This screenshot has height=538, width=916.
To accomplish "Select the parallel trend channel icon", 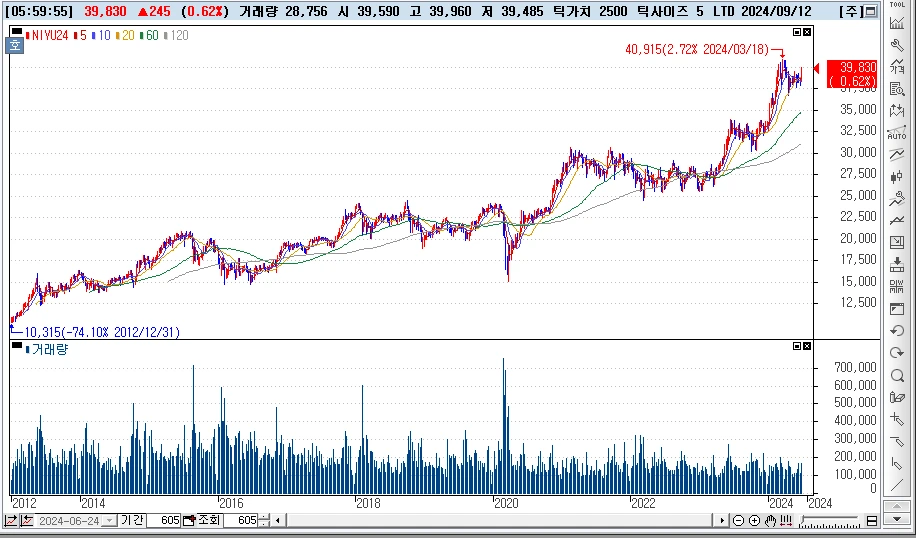I will point(897,155).
